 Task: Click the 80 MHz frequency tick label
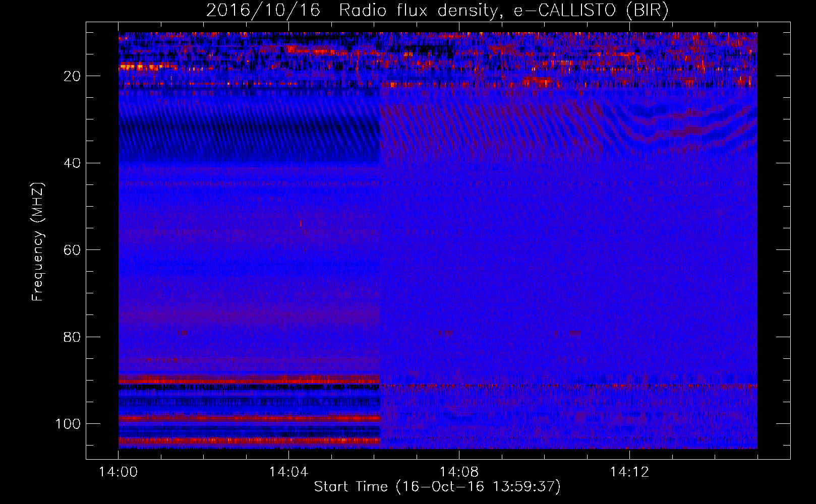[x=72, y=337]
